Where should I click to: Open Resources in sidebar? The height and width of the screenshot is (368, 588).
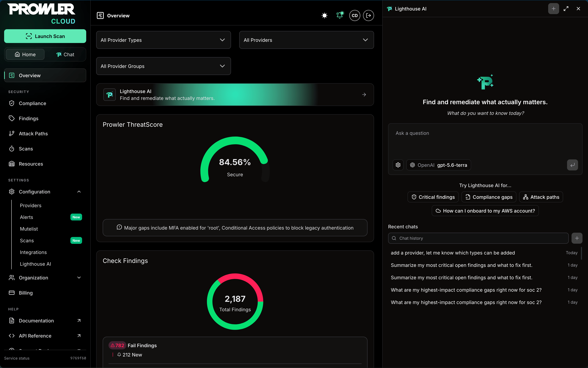coord(45,164)
